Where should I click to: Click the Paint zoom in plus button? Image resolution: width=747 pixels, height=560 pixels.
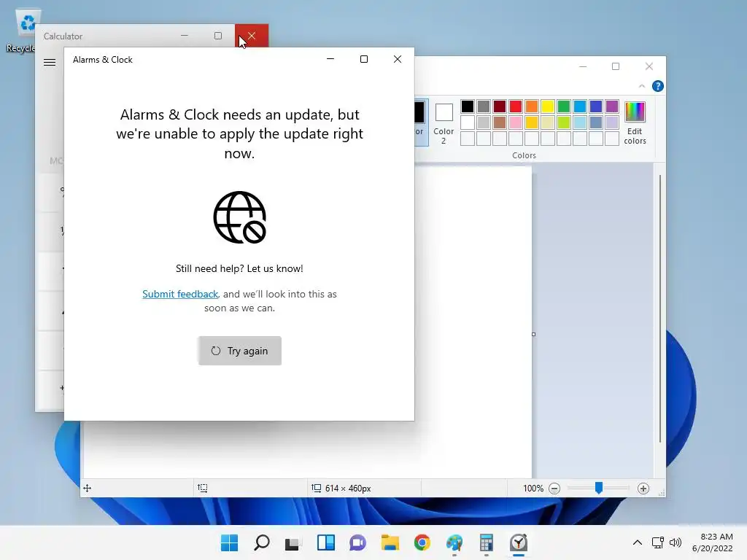click(x=643, y=489)
